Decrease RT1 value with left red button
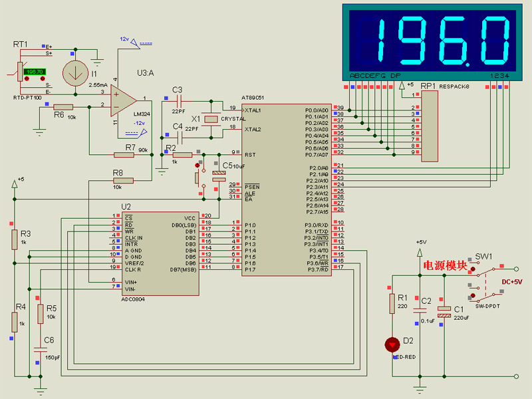This screenshot has height=399, width=532. [x=27, y=78]
